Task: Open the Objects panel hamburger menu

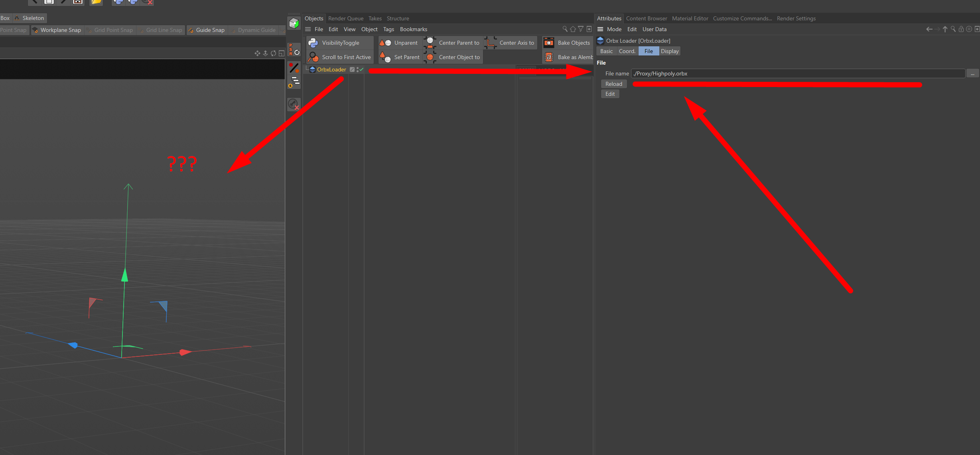Action: click(x=308, y=29)
